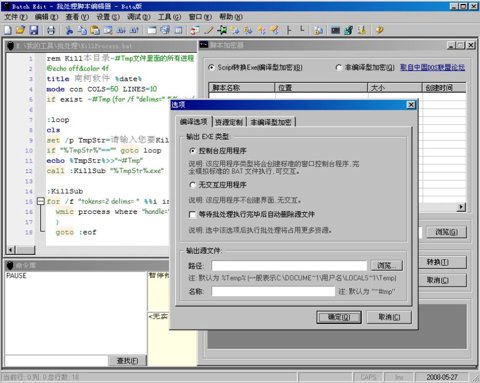Click 浏览... next to the 路径 field

coord(387,266)
